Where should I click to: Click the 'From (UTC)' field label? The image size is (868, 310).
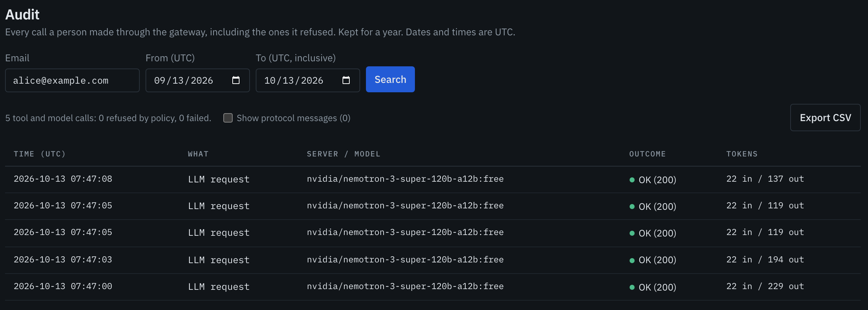pos(170,58)
